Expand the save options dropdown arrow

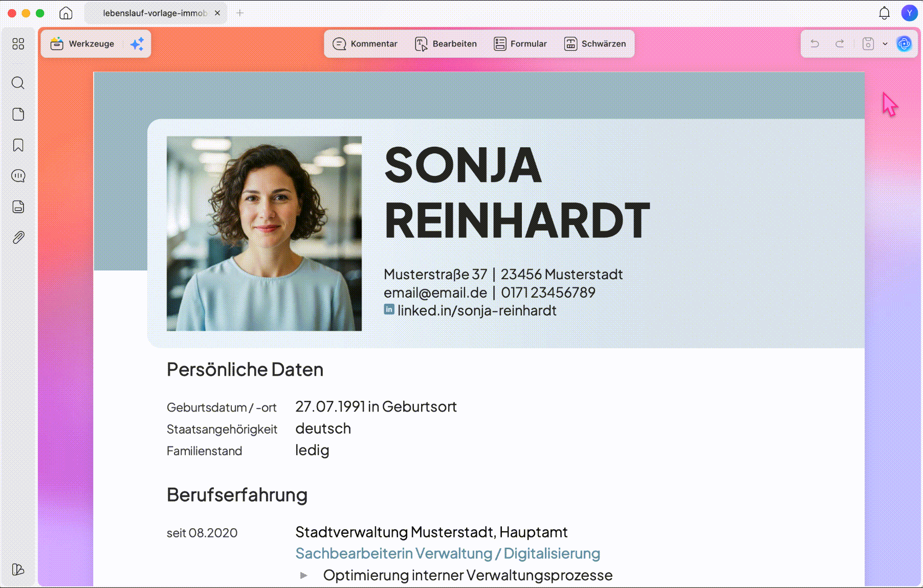pyautogui.click(x=885, y=44)
